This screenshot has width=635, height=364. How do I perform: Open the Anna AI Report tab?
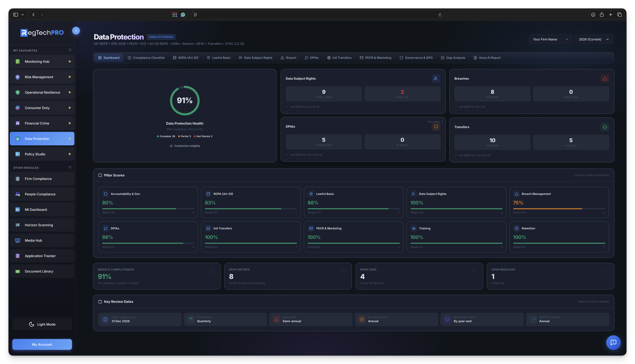[487, 58]
